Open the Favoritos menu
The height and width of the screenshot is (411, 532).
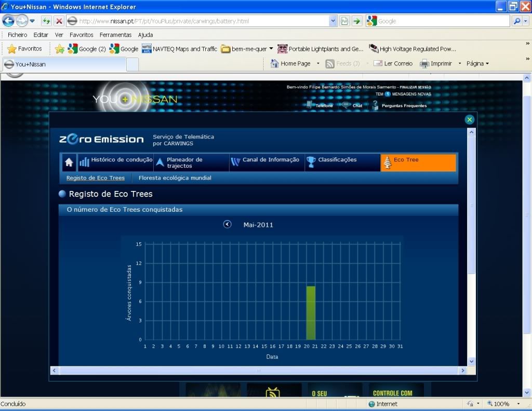82,35
